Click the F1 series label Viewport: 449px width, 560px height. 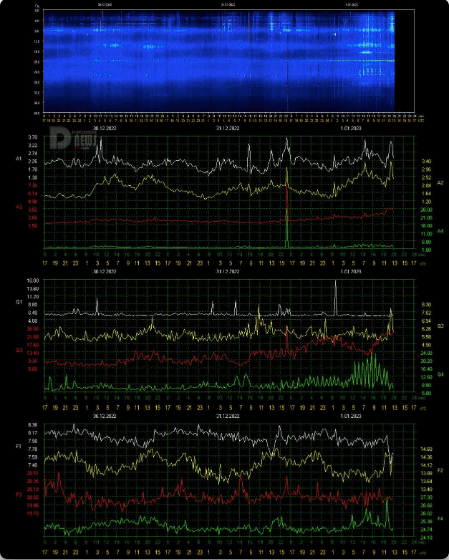tap(19, 446)
